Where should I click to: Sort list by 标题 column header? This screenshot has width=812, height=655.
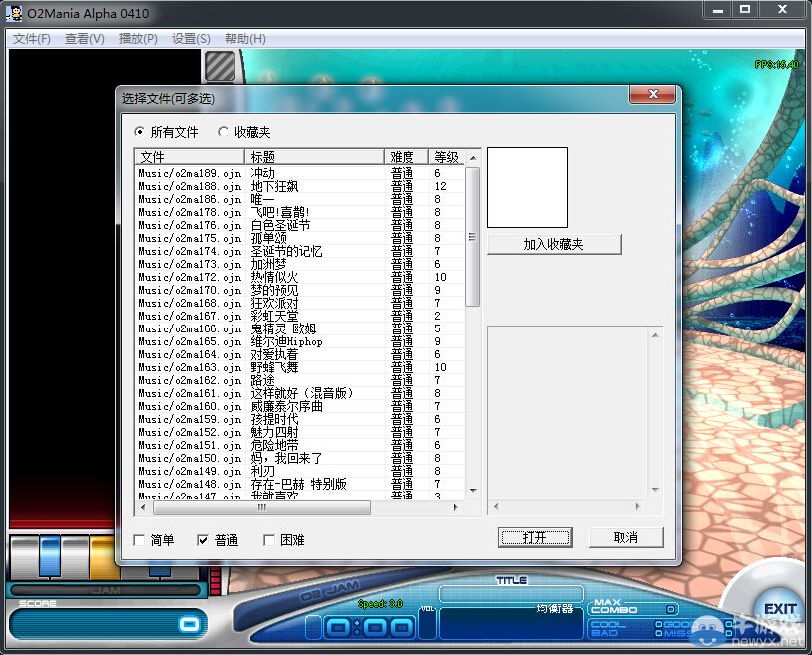coord(314,157)
